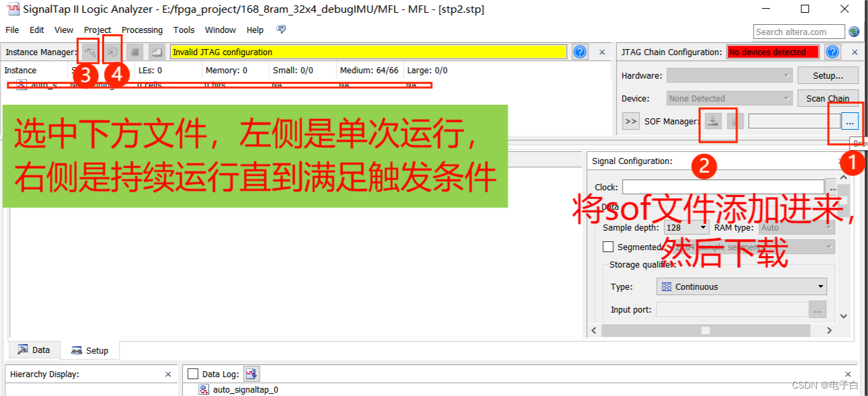The image size is (868, 396).
Task: Click the Setup... button
Action: click(x=828, y=76)
